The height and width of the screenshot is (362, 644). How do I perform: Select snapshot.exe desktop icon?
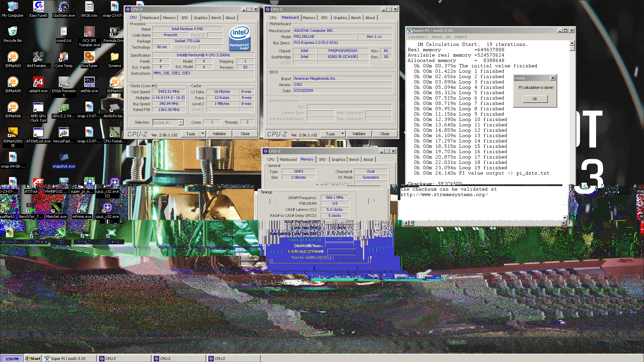coord(64,160)
